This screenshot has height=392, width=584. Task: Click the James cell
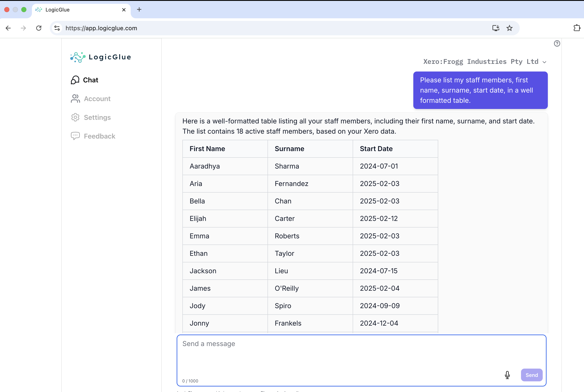click(x=225, y=289)
